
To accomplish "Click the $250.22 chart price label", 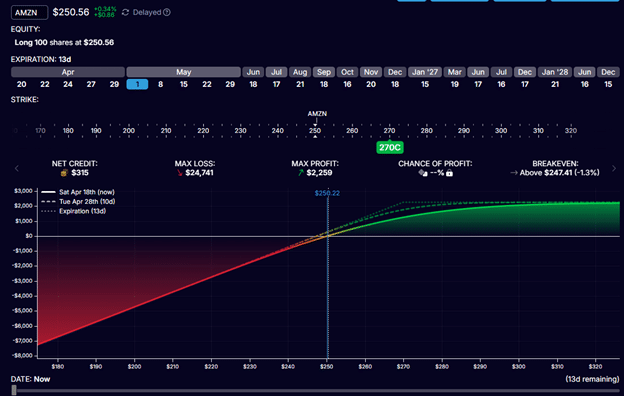I will tap(327, 193).
